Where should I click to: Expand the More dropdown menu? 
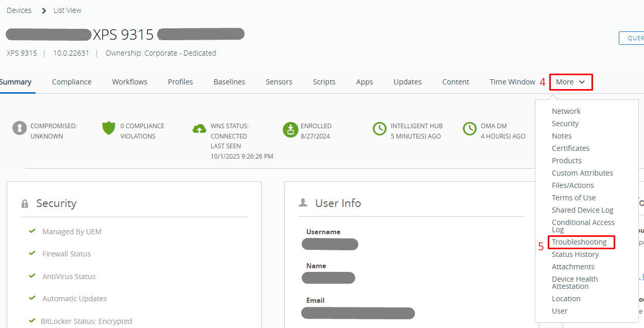point(570,82)
